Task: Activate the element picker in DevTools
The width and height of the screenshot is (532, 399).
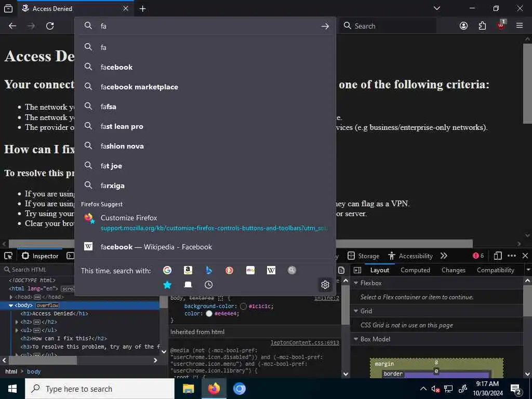Action: 8,256
